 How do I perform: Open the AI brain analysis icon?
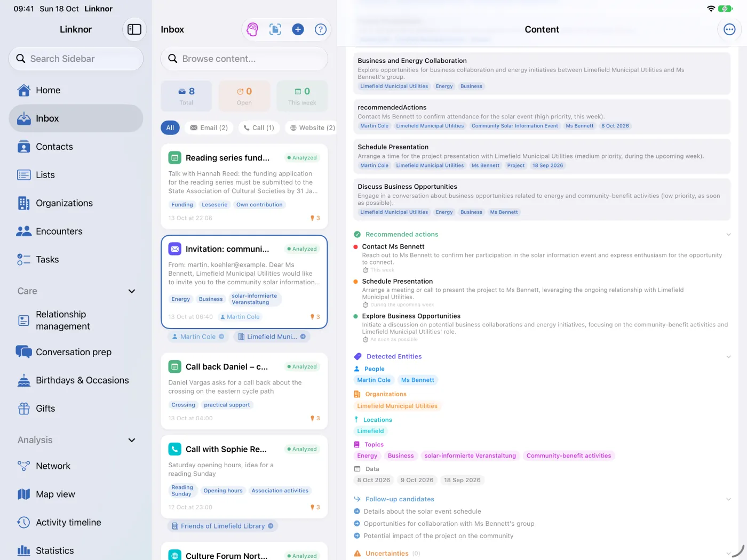(252, 29)
